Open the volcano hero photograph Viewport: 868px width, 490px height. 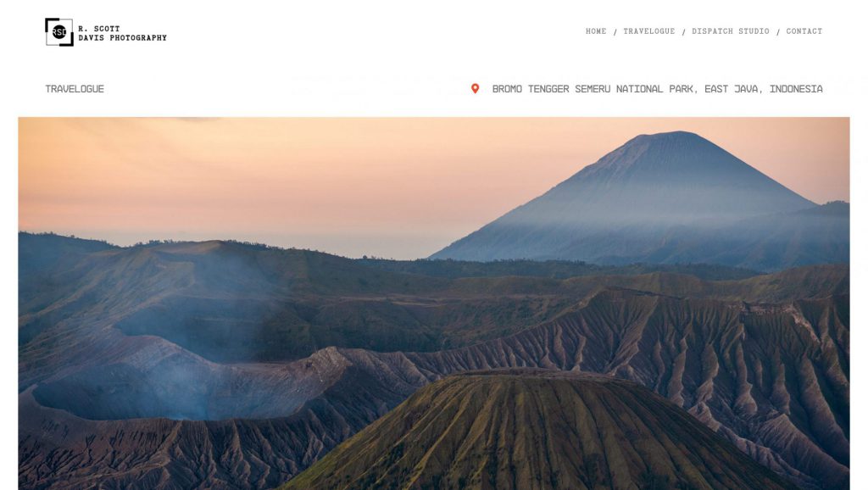[x=434, y=303]
